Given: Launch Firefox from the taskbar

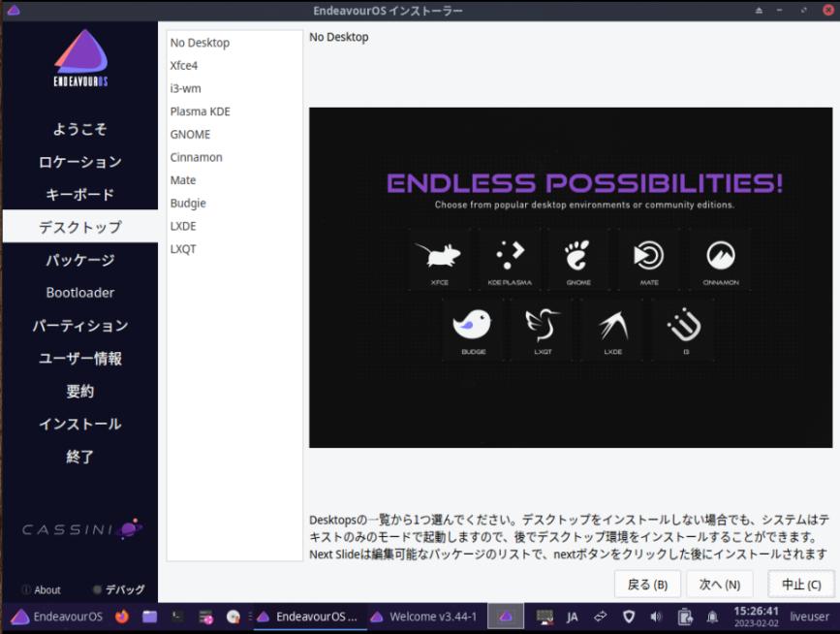Looking at the screenshot, I should point(122,617).
